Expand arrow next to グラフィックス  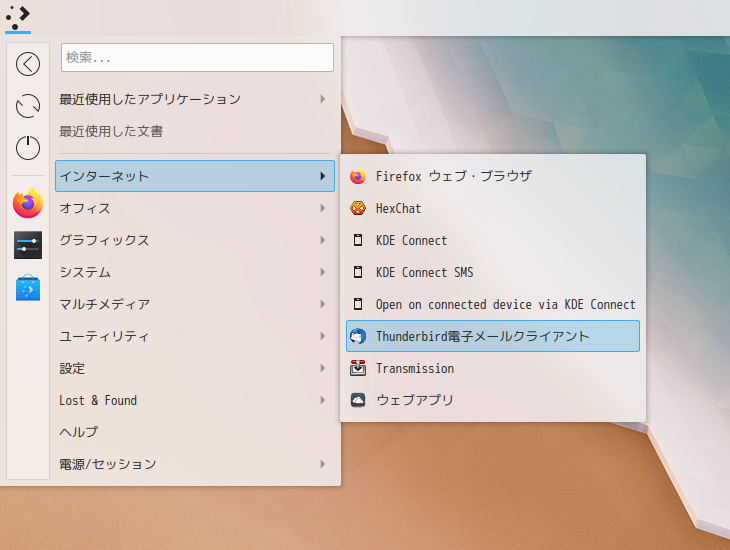[x=323, y=240]
